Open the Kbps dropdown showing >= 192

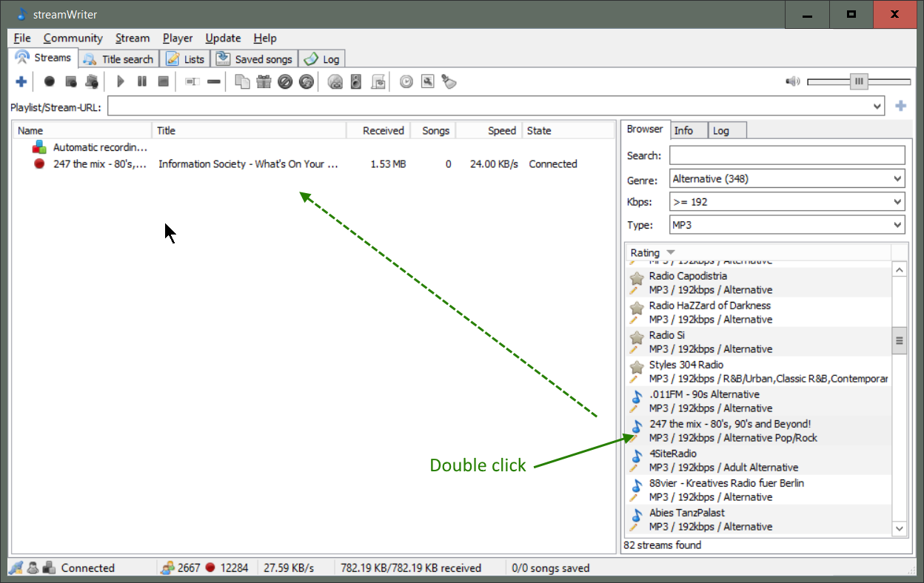787,201
